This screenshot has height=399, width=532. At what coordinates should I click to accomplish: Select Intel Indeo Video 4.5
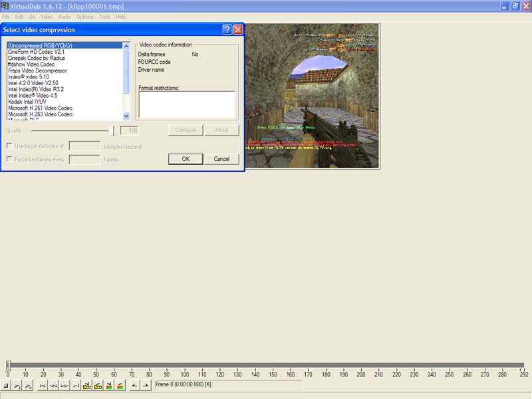tap(65, 95)
